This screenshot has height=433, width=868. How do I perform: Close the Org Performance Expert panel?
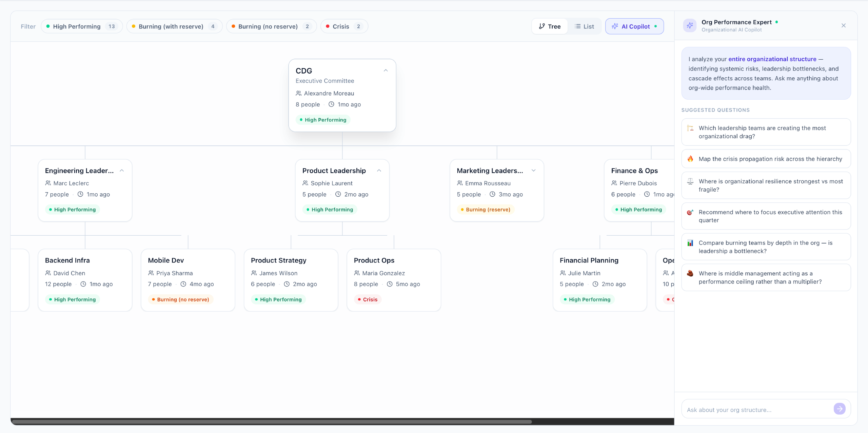click(844, 26)
